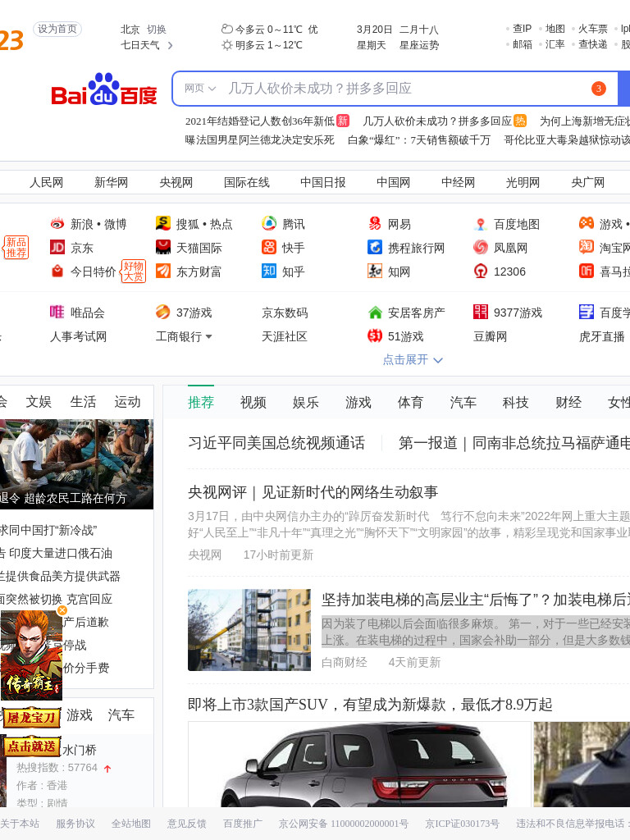Screen dimensions: 630x840
Task: Open the 光明网 link
Action: pyautogui.click(x=523, y=183)
